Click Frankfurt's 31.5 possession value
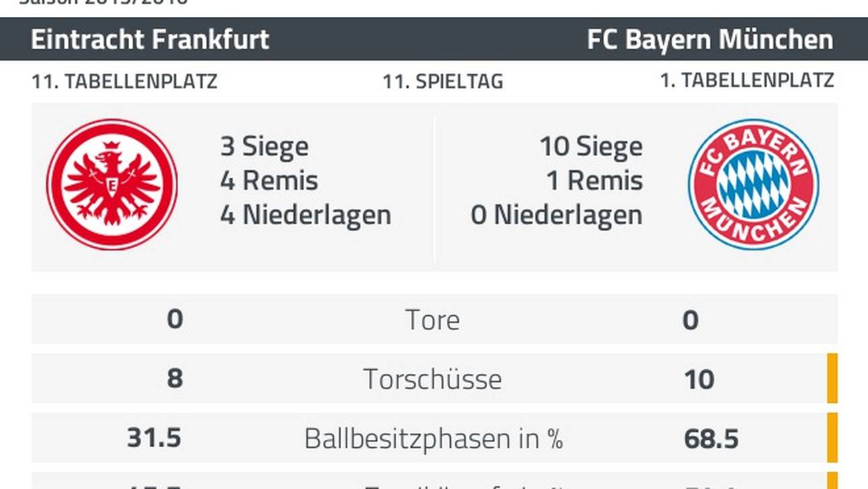The width and height of the screenshot is (868, 489). click(x=155, y=438)
